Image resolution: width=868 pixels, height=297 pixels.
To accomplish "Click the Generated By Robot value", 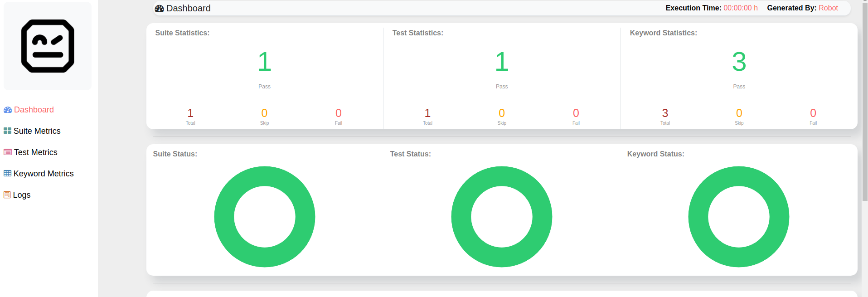I will click(x=828, y=8).
